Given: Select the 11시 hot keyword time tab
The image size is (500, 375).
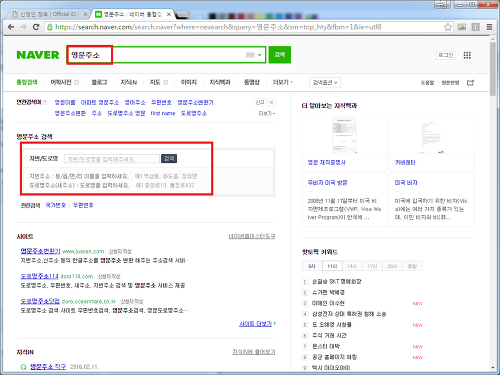Looking at the screenshot, I should (332, 266).
